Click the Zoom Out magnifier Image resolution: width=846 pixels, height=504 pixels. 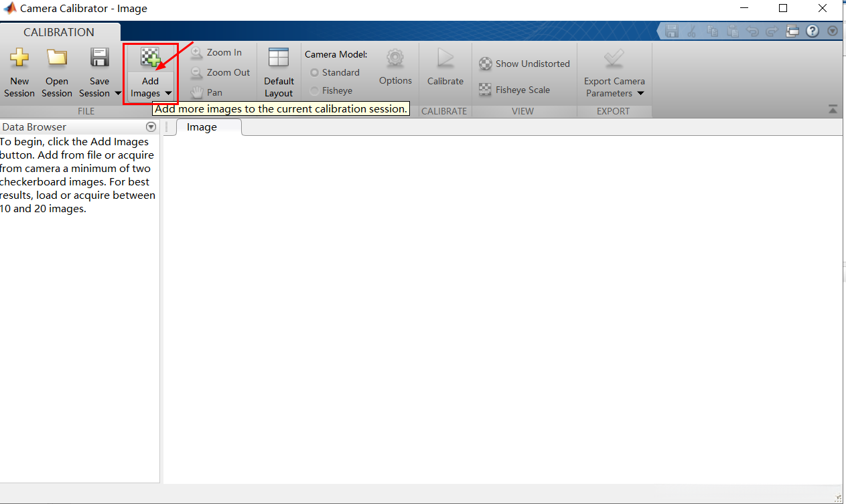[197, 72]
